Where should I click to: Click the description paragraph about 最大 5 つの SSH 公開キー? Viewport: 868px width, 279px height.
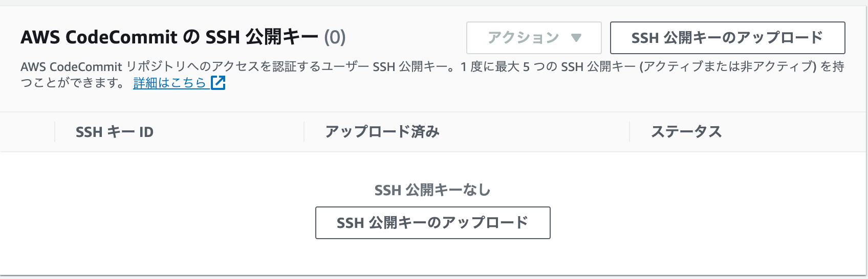[x=432, y=75]
